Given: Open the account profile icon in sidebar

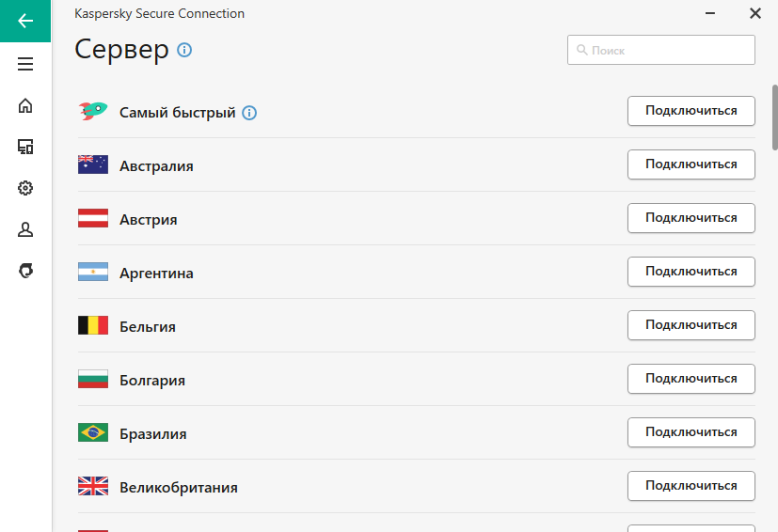Looking at the screenshot, I should tap(25, 229).
